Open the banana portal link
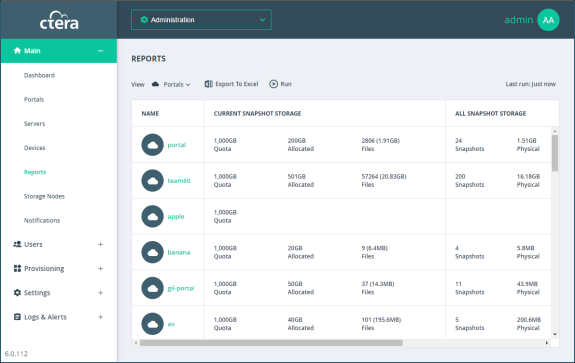This screenshot has height=363, width=575. coord(179,252)
